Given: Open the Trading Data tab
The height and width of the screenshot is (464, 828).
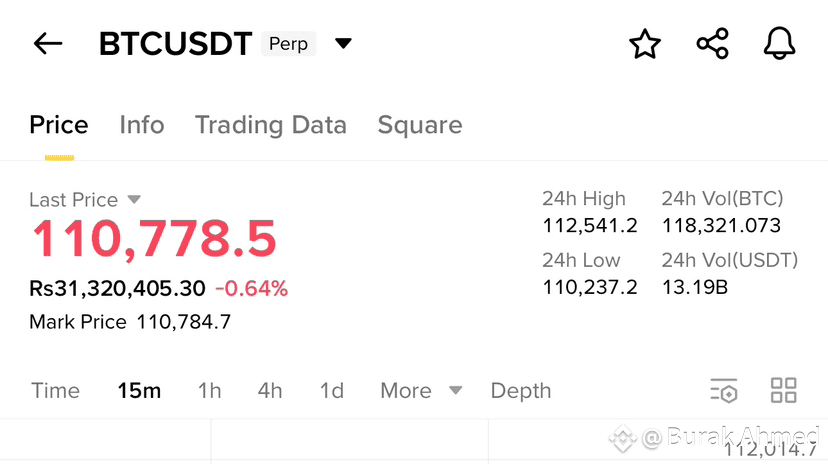Looking at the screenshot, I should coord(270,125).
